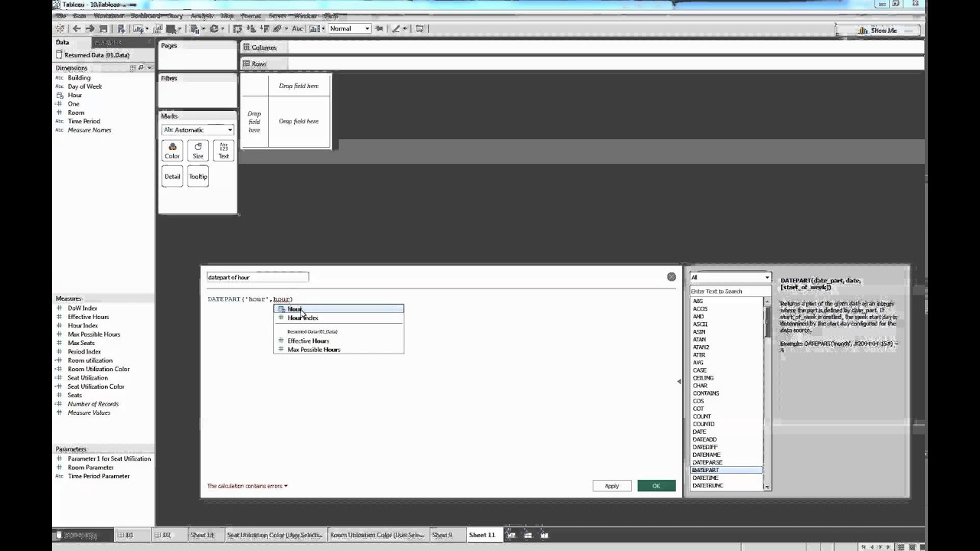Open the Size marks card button
Image resolution: width=980 pixels, height=551 pixels.
198,151
